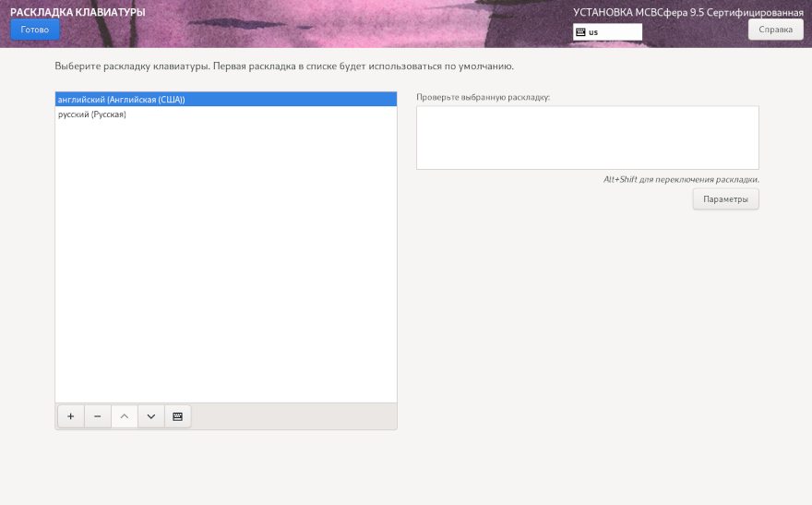
Task: Preview the layout using the keyboard icon
Action: (x=178, y=416)
